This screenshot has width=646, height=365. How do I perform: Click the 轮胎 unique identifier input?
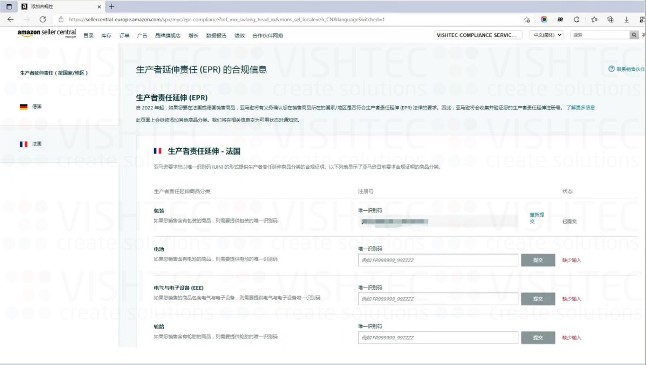[x=438, y=337]
